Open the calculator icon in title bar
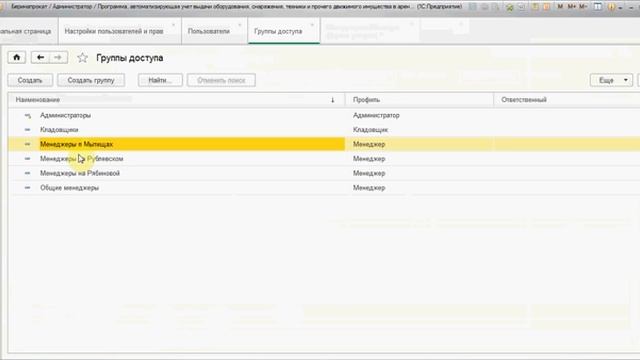The width and height of the screenshot is (640, 360). pos(535,7)
